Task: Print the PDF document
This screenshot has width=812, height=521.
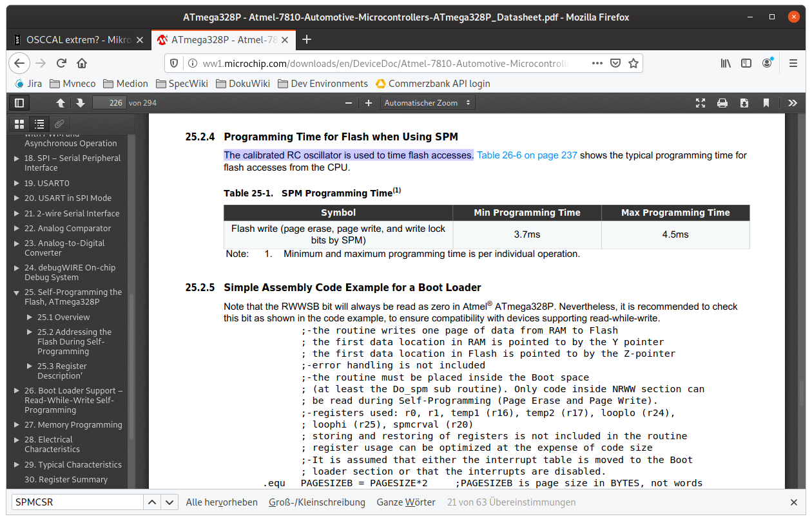Action: (x=722, y=103)
